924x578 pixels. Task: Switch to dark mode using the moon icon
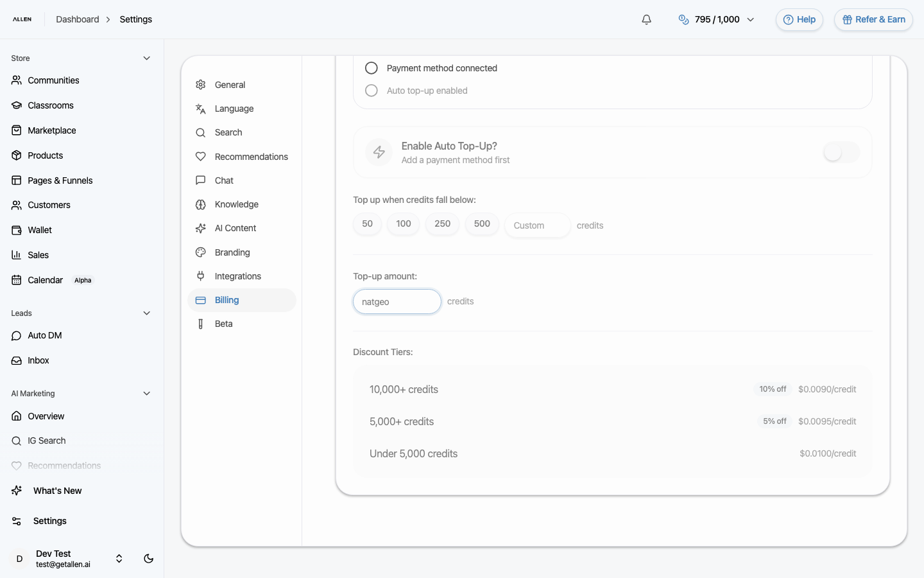[x=148, y=559]
